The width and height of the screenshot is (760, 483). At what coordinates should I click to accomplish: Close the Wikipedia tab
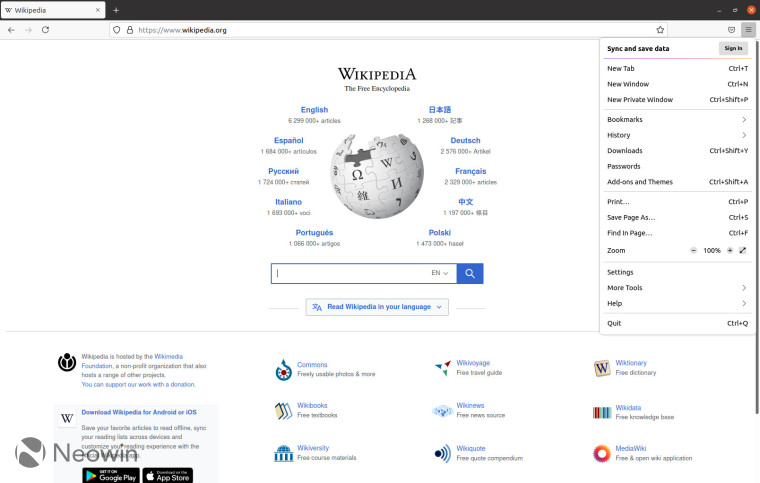pyautogui.click(x=97, y=10)
